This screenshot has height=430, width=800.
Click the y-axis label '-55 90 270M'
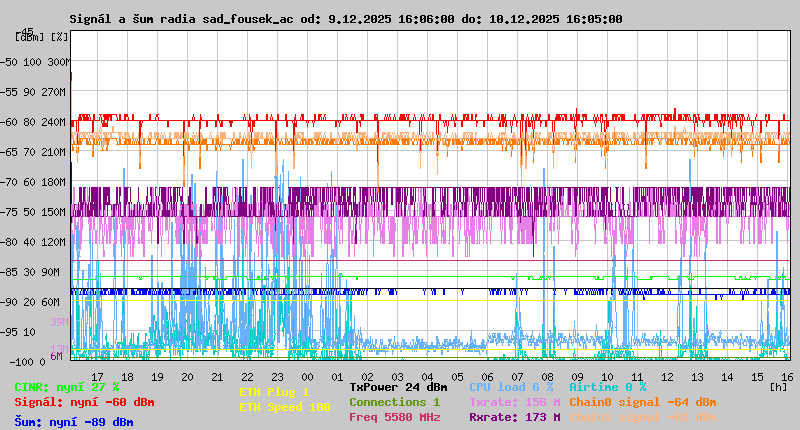(33, 92)
